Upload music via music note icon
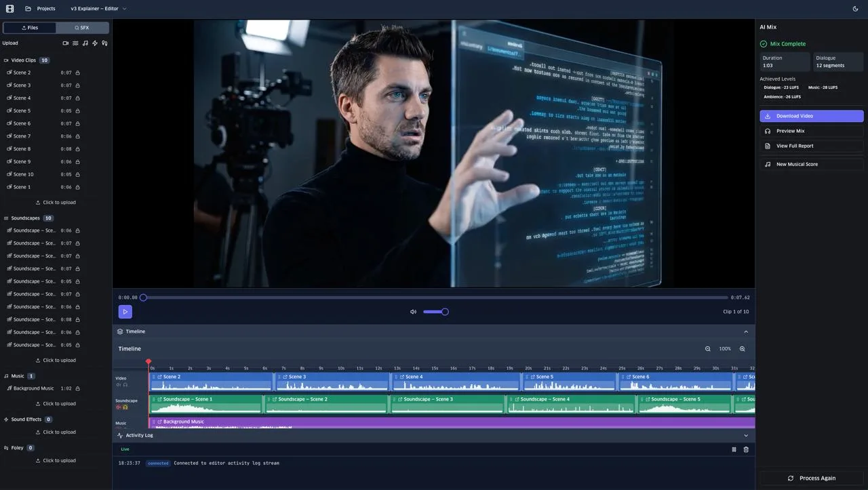868x490 pixels. tap(85, 43)
